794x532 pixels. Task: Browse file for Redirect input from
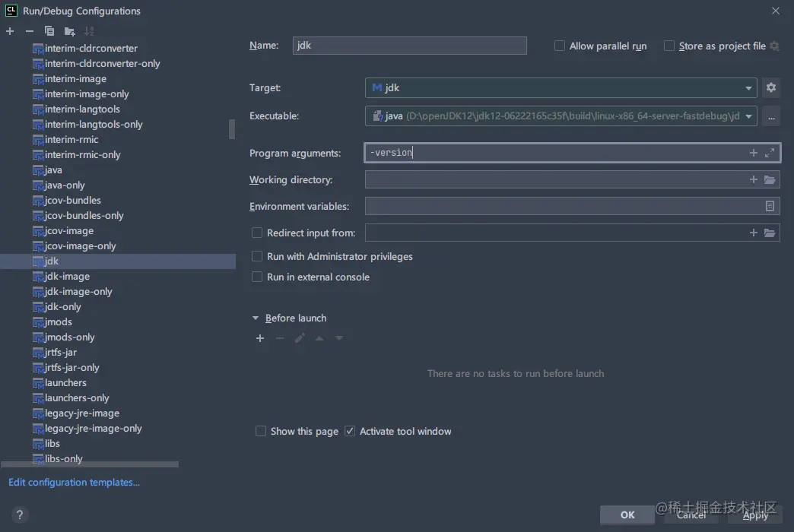770,233
